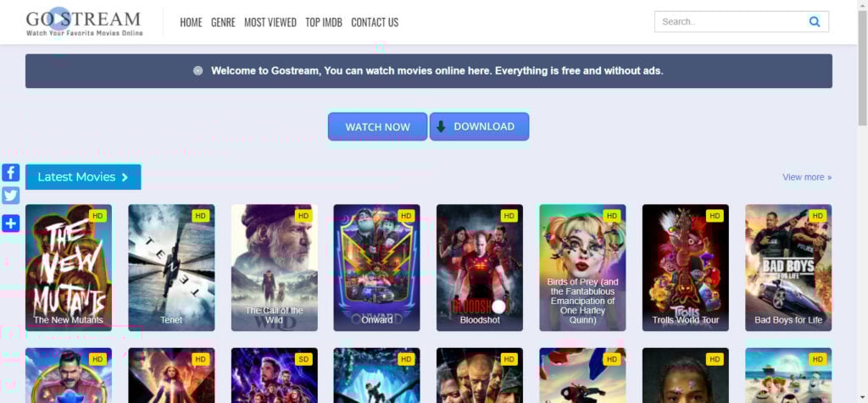Click HD badge on Tenet poster

[200, 216]
